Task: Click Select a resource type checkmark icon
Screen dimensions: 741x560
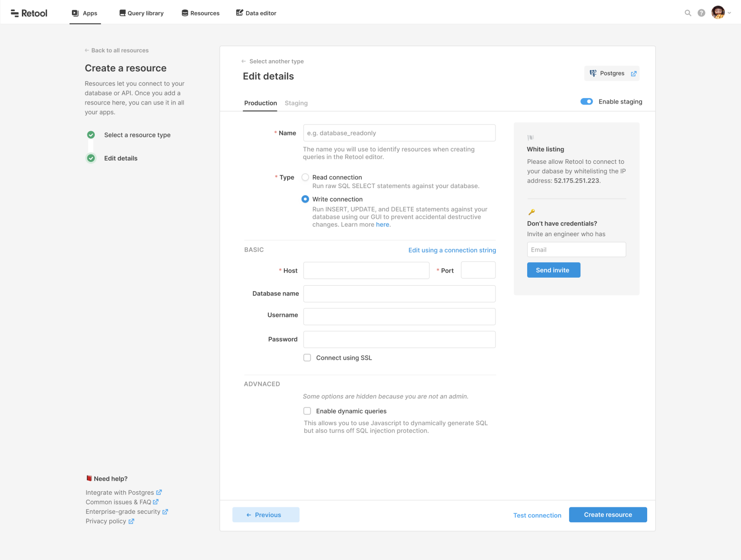Action: [x=91, y=135]
